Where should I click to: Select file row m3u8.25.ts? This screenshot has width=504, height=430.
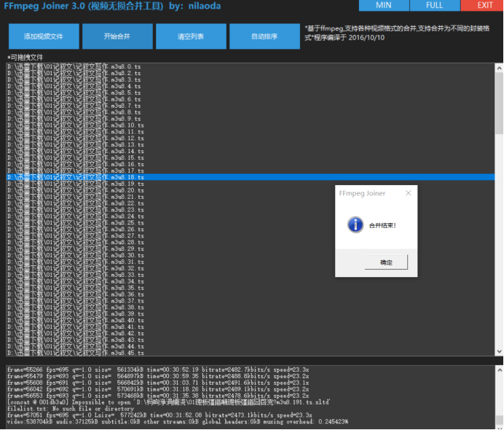(251, 222)
